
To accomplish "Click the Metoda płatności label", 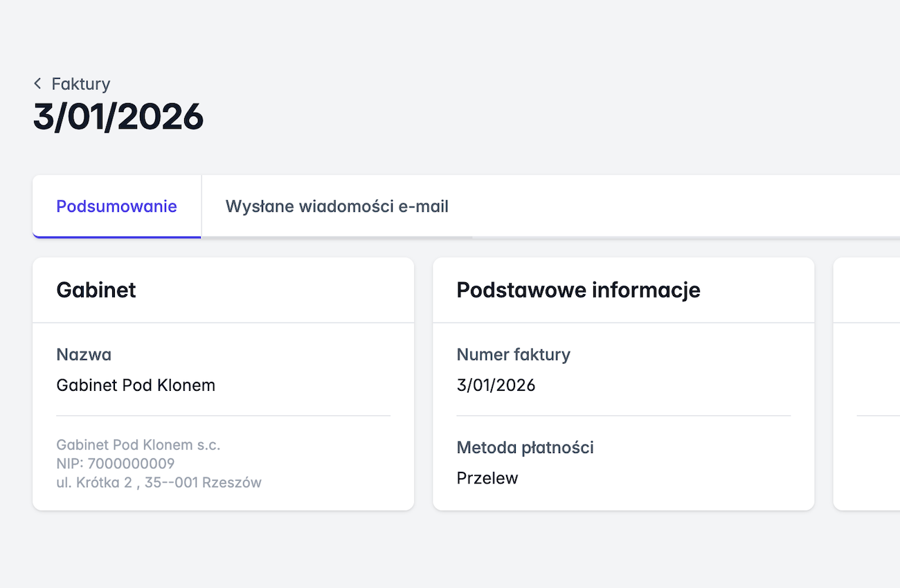I will [525, 447].
